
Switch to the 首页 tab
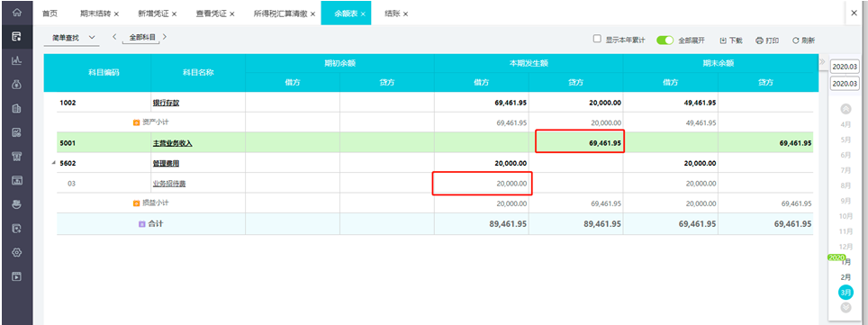pyautogui.click(x=50, y=14)
